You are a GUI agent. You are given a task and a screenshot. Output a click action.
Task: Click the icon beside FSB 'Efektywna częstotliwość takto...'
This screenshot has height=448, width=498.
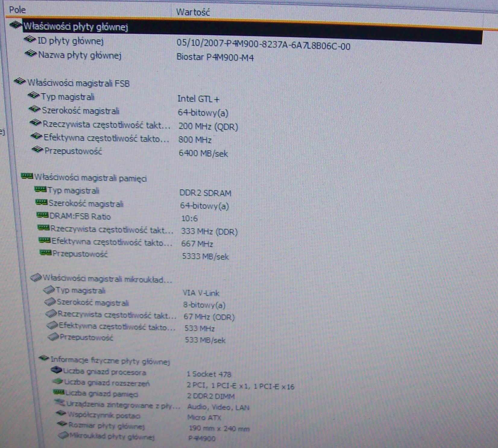pos(36,136)
